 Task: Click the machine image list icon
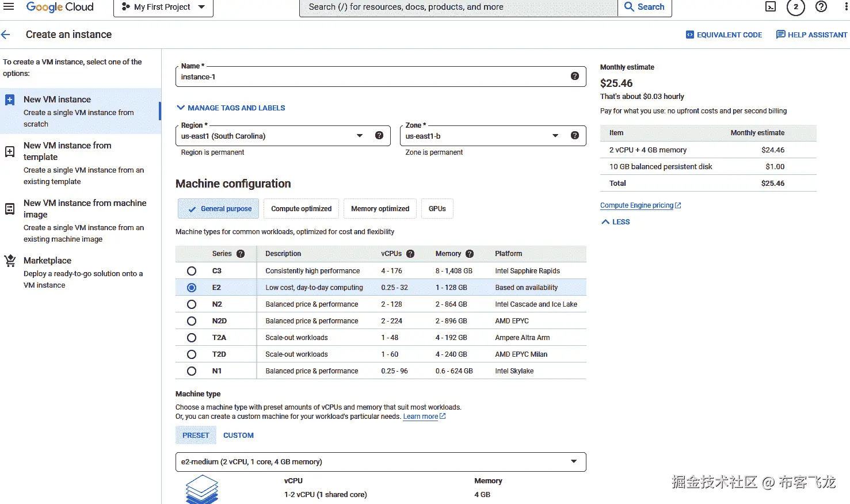pyautogui.click(x=10, y=209)
